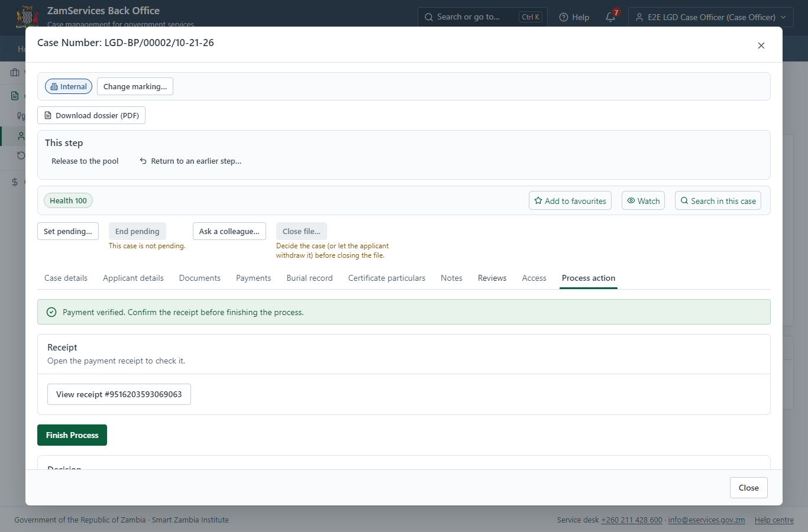The height and width of the screenshot is (532, 808).
Task: Download the dossier as PDF
Action: click(x=91, y=116)
